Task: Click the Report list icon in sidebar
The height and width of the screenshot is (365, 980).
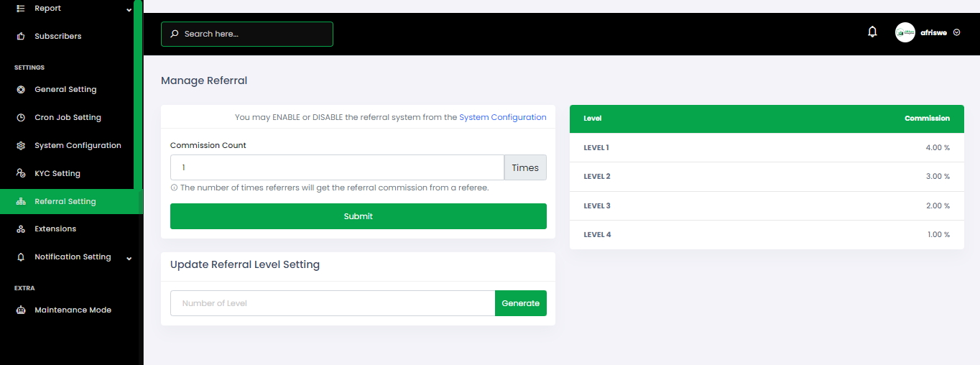Action: 20,9
